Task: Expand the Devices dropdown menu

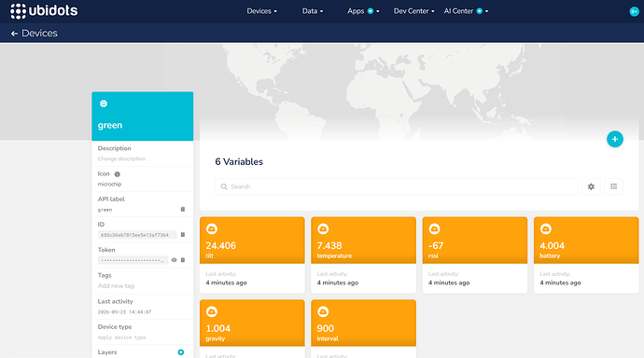Action: point(261,11)
